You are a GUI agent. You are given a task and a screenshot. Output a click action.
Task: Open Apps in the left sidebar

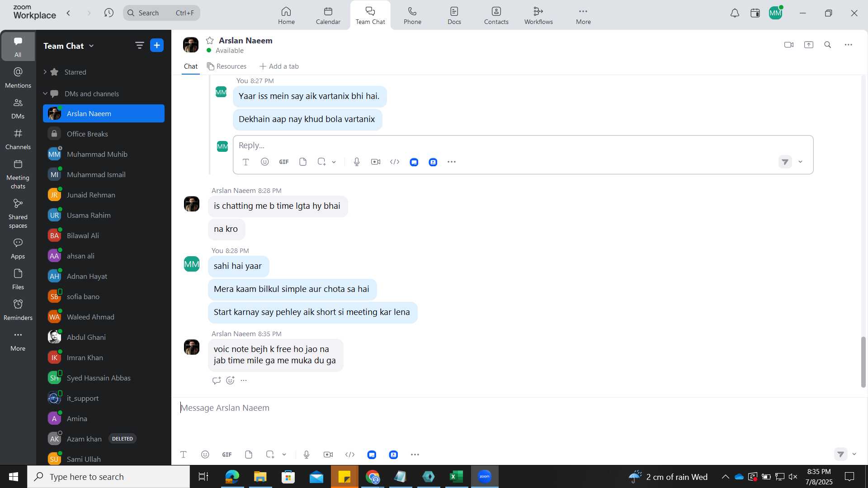18,249
